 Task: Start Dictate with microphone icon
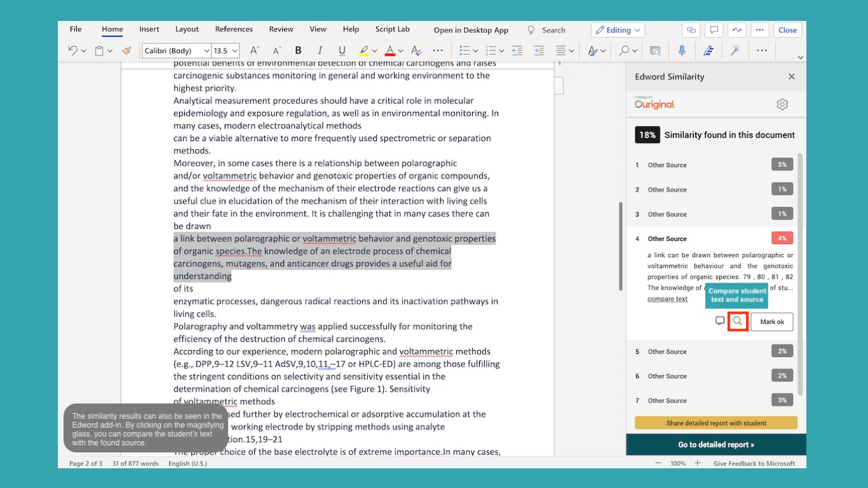[682, 51]
